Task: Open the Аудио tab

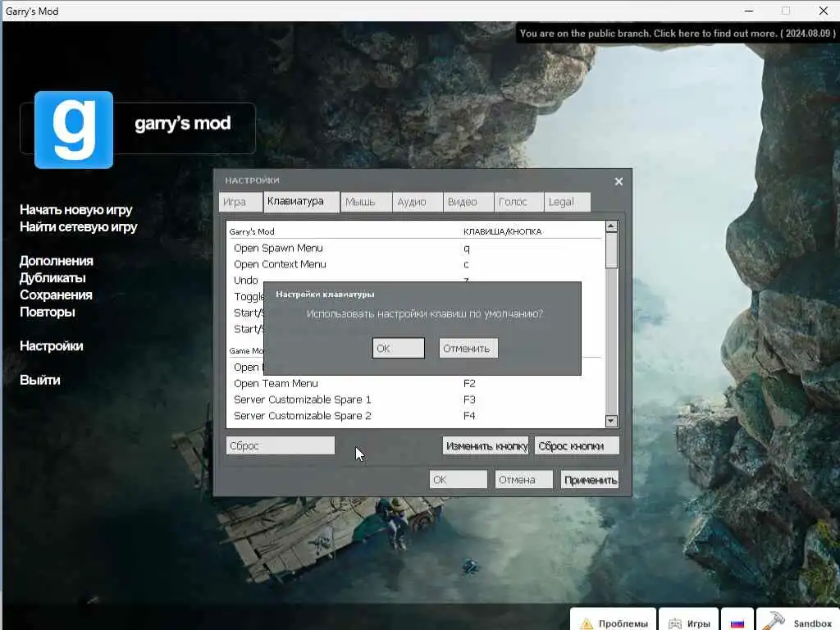Action: pyautogui.click(x=418, y=202)
